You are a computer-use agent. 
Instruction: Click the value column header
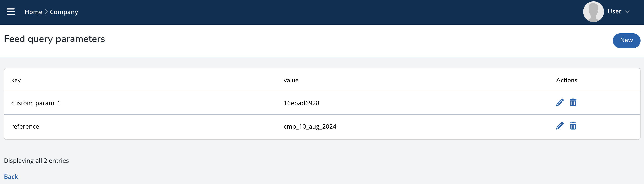coord(291,80)
